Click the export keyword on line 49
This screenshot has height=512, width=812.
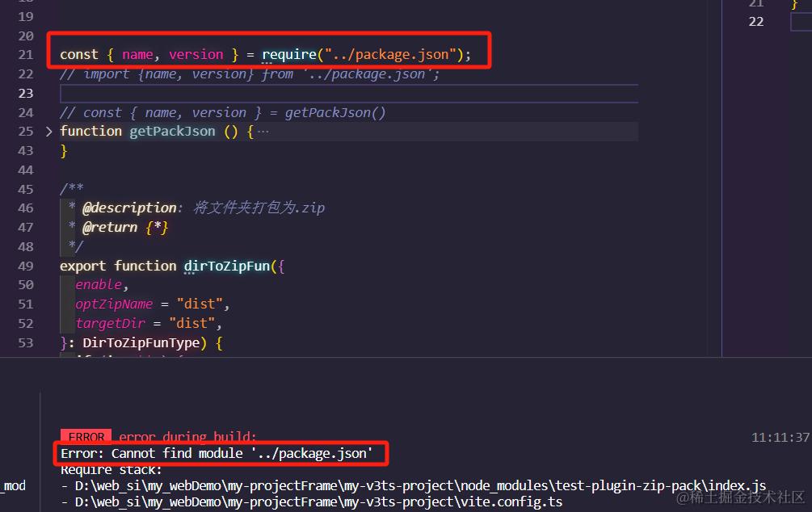pyautogui.click(x=83, y=266)
